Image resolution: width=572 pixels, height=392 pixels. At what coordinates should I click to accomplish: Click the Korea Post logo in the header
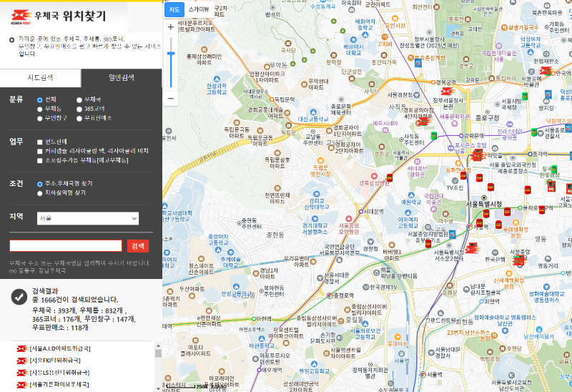click(x=21, y=16)
